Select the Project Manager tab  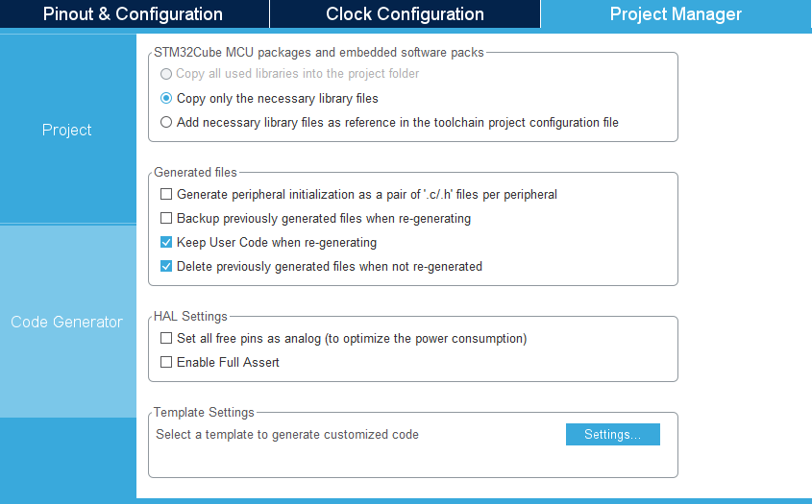[x=676, y=14]
